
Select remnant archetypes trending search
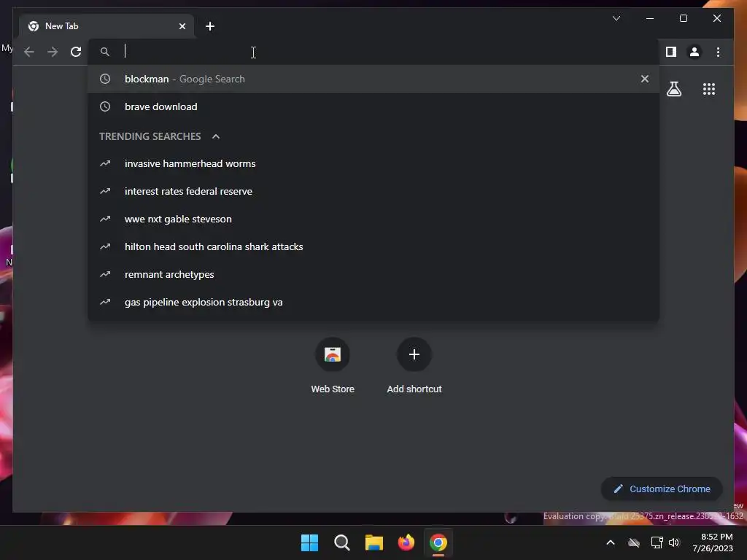[373, 274]
